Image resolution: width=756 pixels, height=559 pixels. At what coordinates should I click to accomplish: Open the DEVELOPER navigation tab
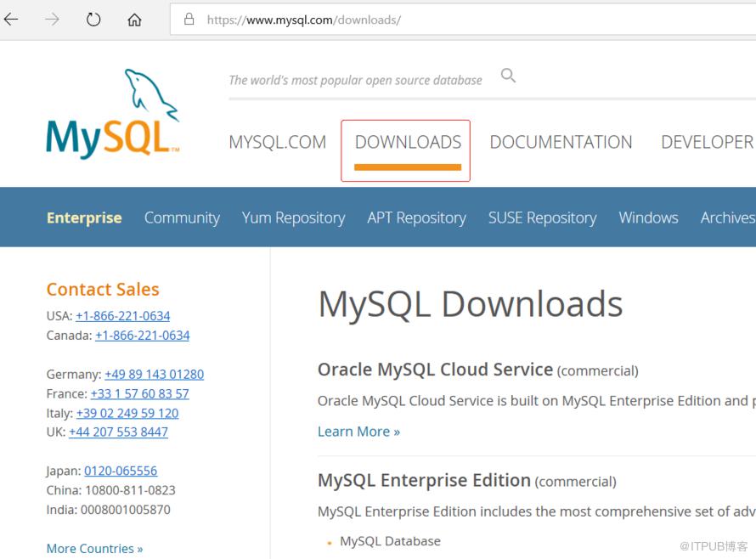(708, 142)
